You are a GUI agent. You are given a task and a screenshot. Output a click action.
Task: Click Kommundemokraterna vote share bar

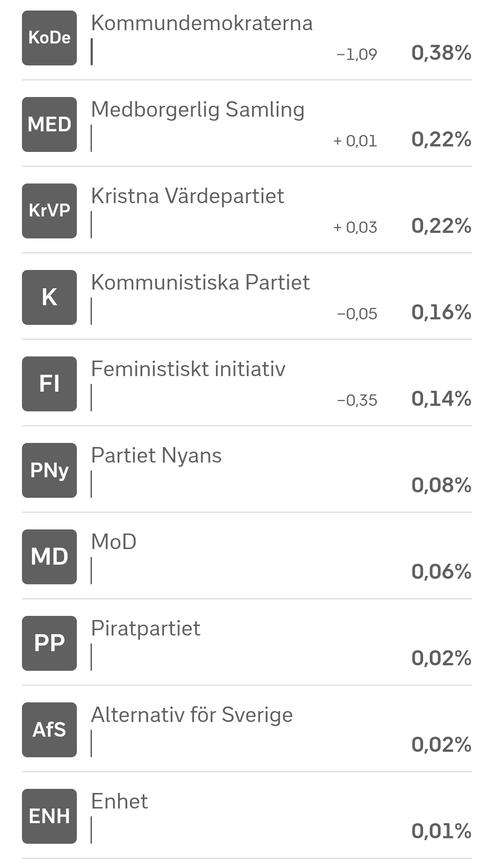pos(92,52)
